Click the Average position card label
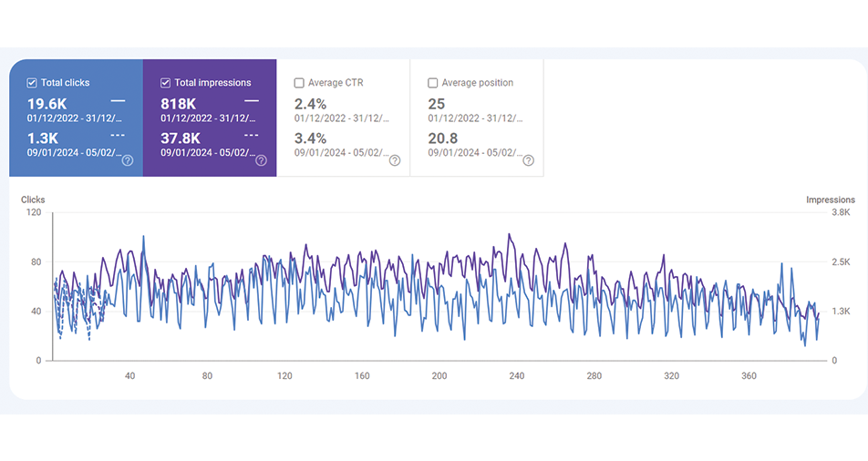This screenshot has height=461, width=868. [x=478, y=83]
